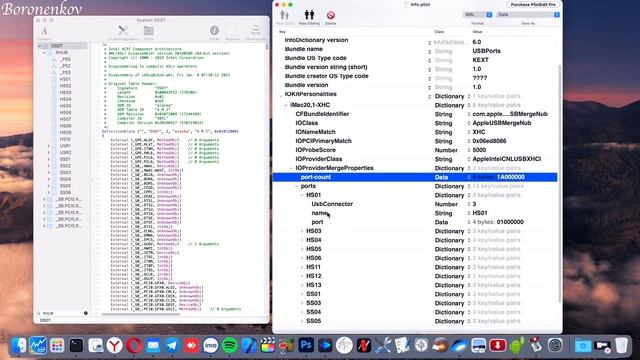Click the DSDT code horizontal scrollbar
This screenshot has height=360, width=640.
tap(141, 314)
